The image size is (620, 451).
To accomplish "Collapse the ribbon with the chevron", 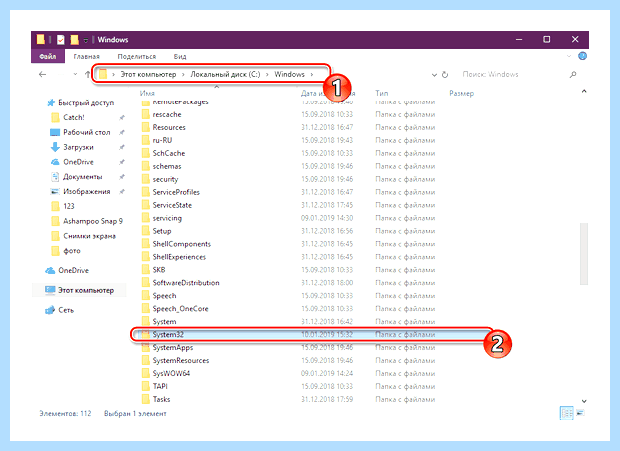I will [x=569, y=56].
